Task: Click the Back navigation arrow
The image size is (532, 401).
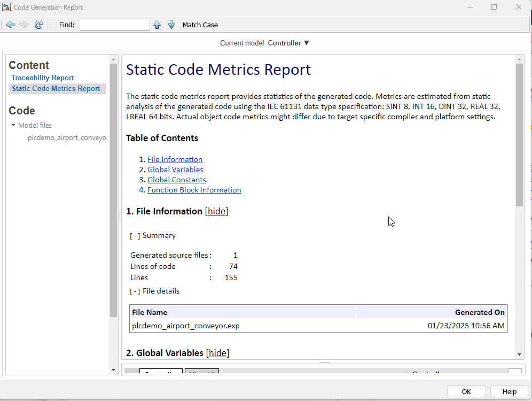Action: (x=10, y=25)
